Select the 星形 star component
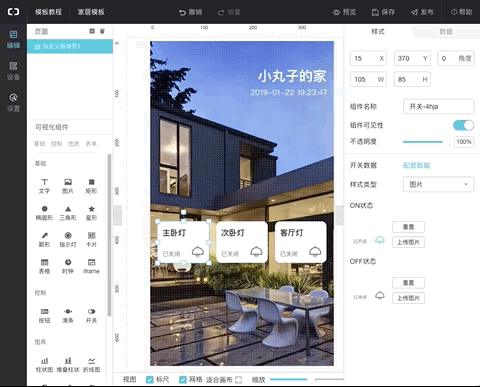The height and width of the screenshot is (387, 480). (91, 213)
